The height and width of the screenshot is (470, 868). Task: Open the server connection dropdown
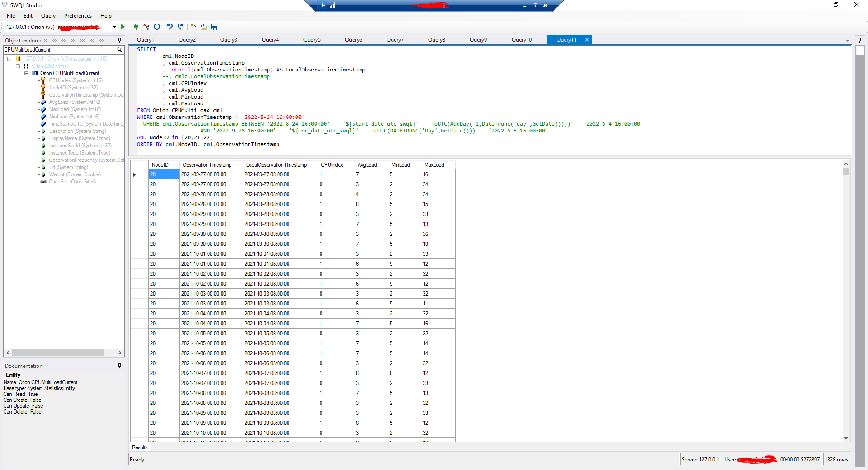tap(114, 27)
